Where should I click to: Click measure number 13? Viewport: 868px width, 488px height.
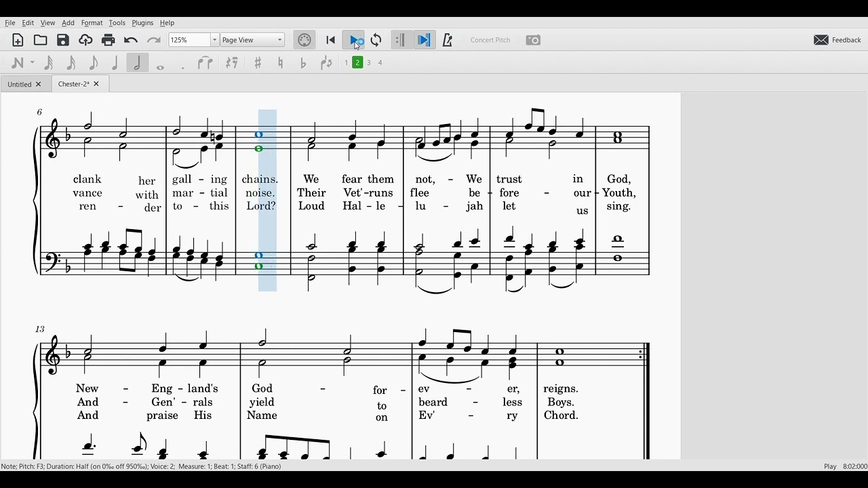(39, 329)
